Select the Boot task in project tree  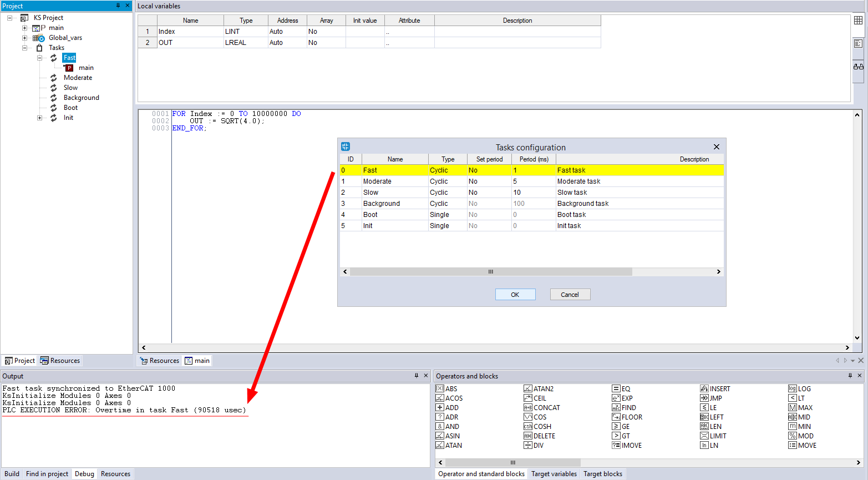70,108
